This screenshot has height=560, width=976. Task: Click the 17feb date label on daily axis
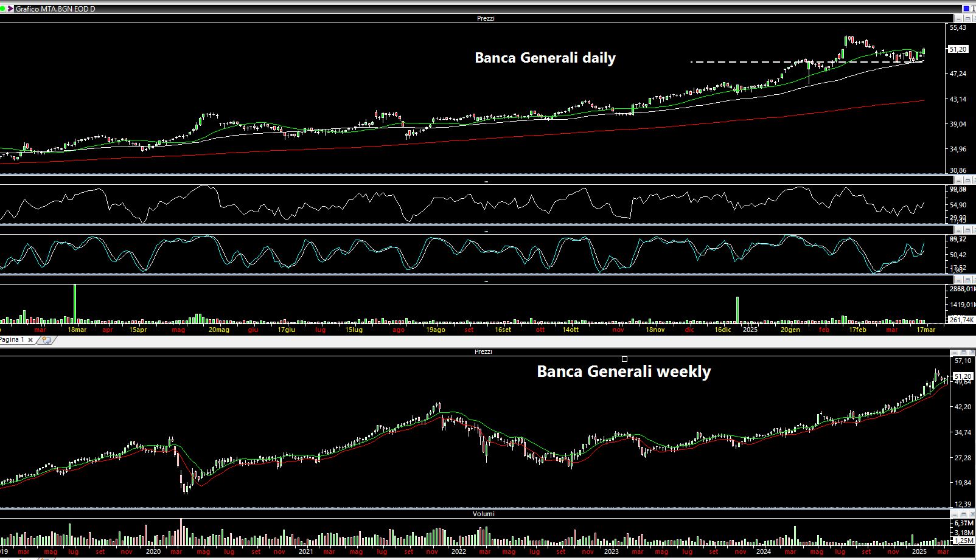[858, 330]
